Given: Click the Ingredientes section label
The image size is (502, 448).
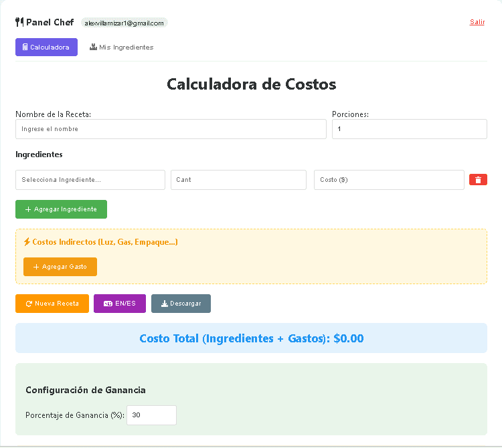Looking at the screenshot, I should click(39, 154).
